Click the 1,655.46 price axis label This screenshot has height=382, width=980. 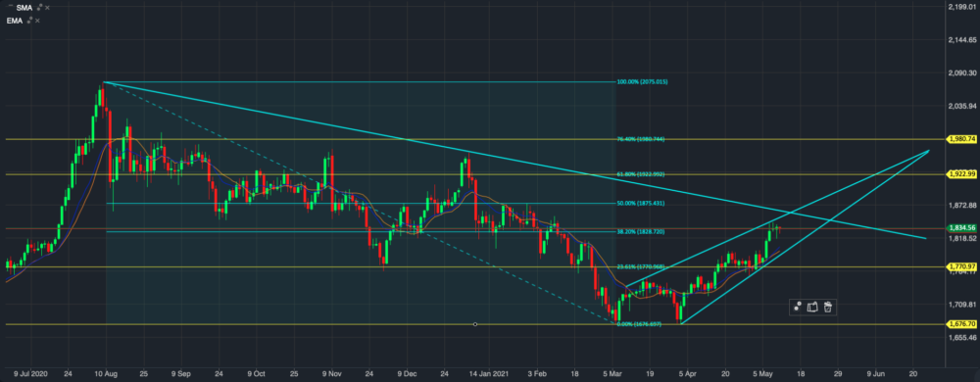(962, 338)
